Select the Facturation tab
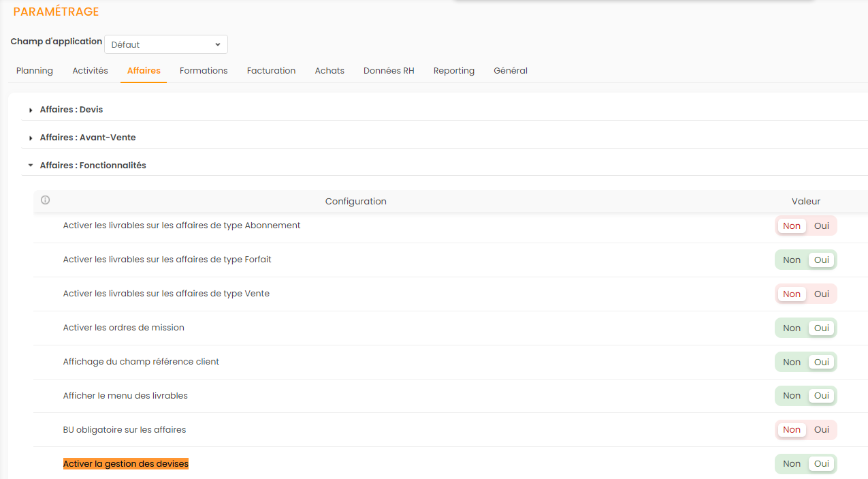Image resolution: width=868 pixels, height=479 pixels. click(271, 70)
